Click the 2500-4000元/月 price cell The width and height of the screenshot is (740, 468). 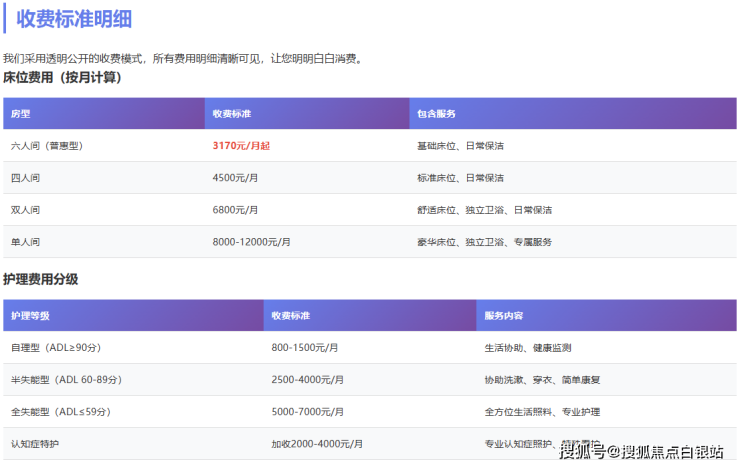307,380
